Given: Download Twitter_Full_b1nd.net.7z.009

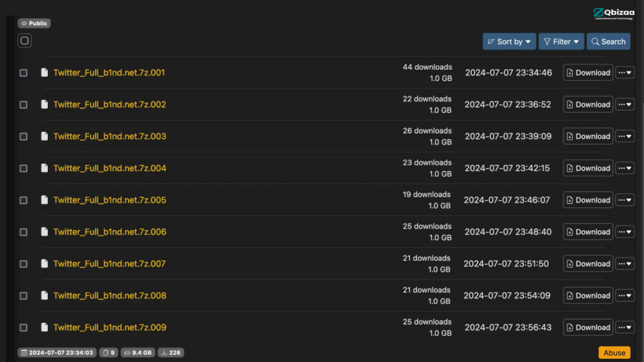Looking at the screenshot, I should coord(588,327).
